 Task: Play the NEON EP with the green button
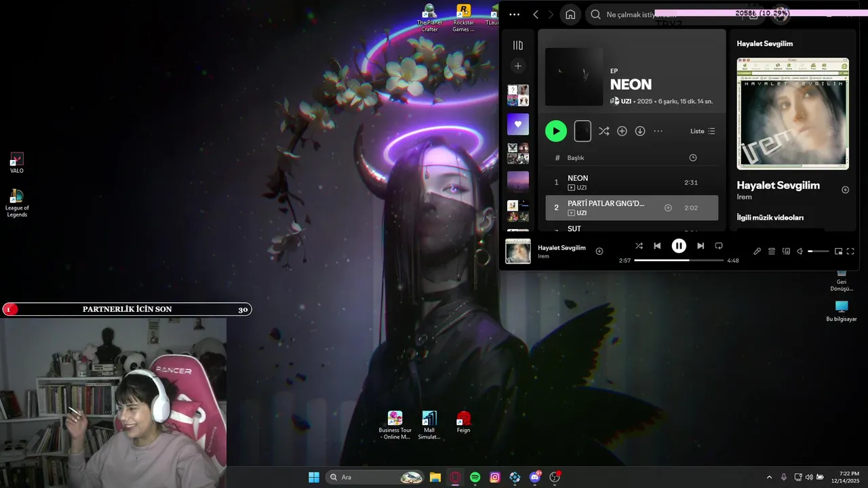pos(556,131)
